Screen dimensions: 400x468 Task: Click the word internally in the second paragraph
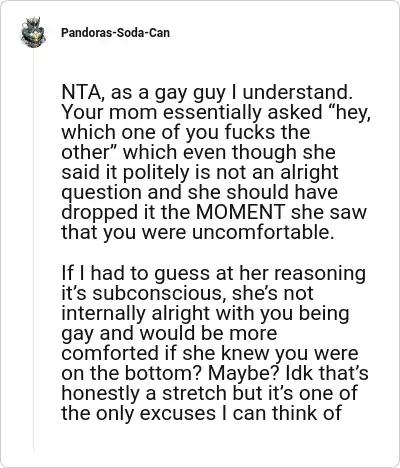[x=104, y=313]
